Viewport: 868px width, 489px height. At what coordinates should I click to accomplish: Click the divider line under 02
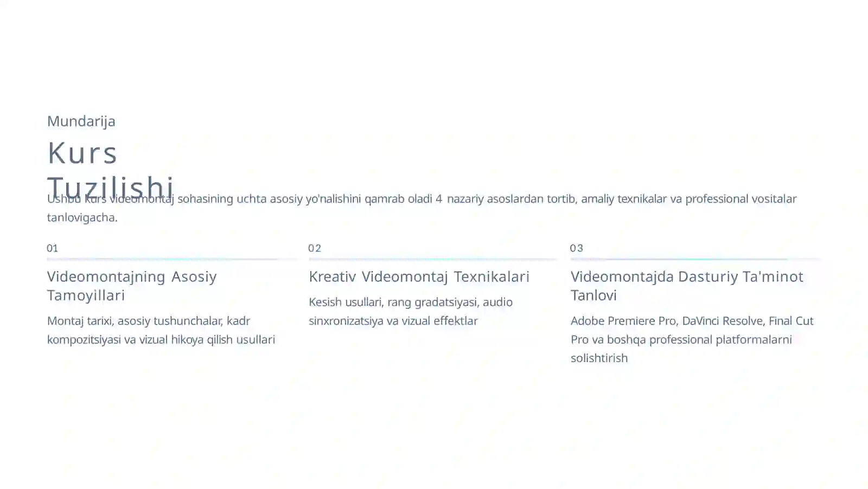pyautogui.click(x=433, y=259)
